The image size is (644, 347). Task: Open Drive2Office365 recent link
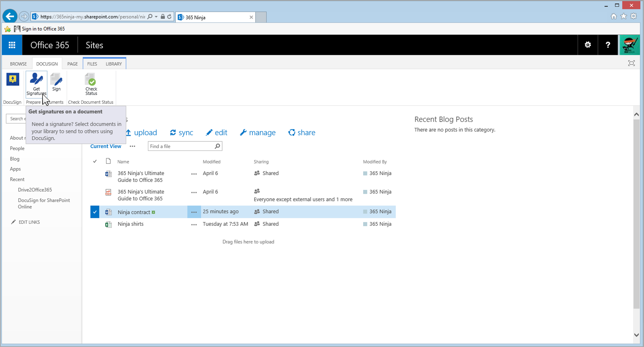(x=35, y=190)
